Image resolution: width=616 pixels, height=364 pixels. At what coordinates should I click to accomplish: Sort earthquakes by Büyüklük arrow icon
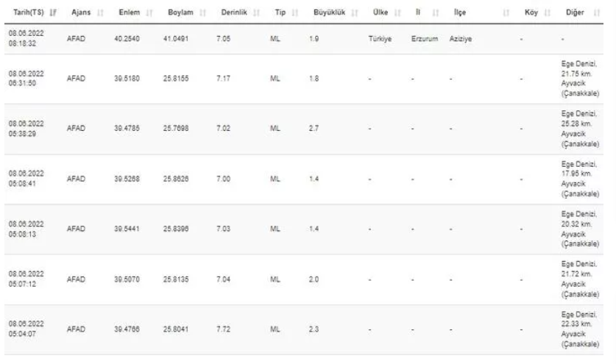point(355,13)
